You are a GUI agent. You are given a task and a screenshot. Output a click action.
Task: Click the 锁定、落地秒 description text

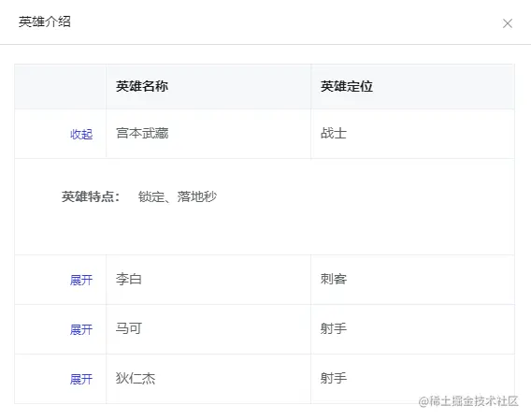177,196
